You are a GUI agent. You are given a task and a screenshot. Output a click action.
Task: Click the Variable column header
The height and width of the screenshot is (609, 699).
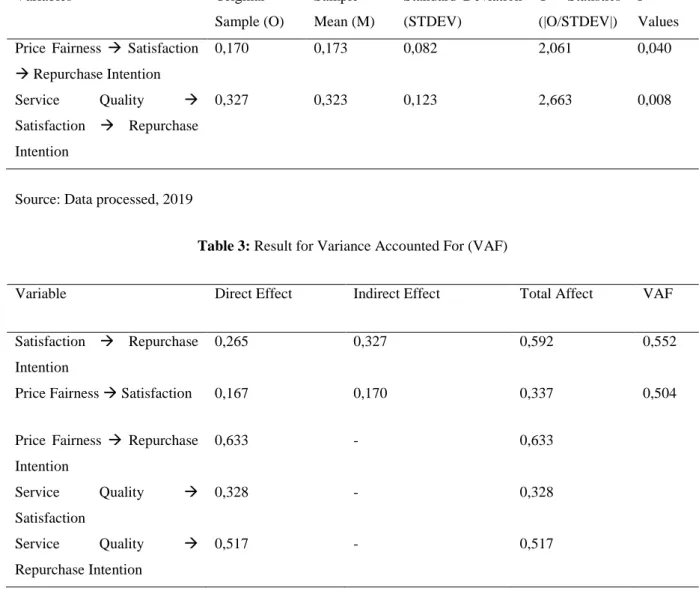(41, 293)
